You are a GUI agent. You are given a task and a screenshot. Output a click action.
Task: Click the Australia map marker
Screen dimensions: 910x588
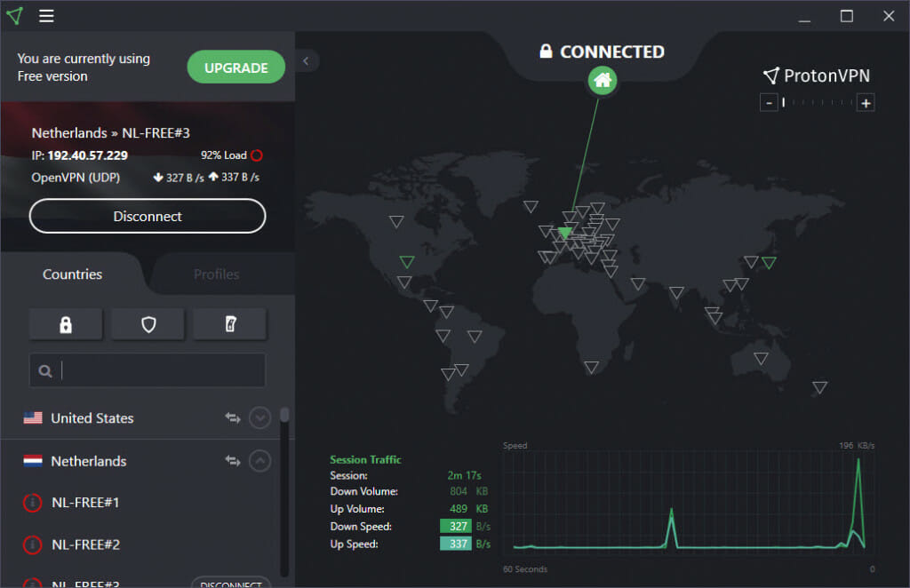click(x=761, y=358)
